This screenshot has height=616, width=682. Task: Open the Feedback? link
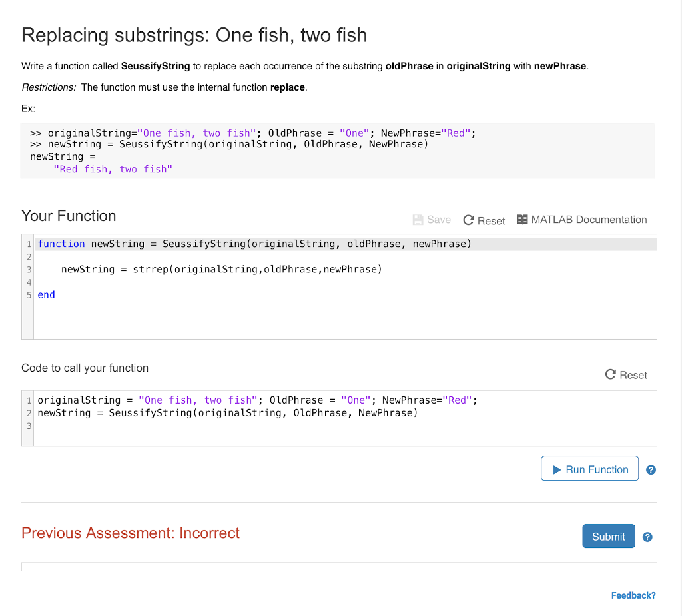633,595
